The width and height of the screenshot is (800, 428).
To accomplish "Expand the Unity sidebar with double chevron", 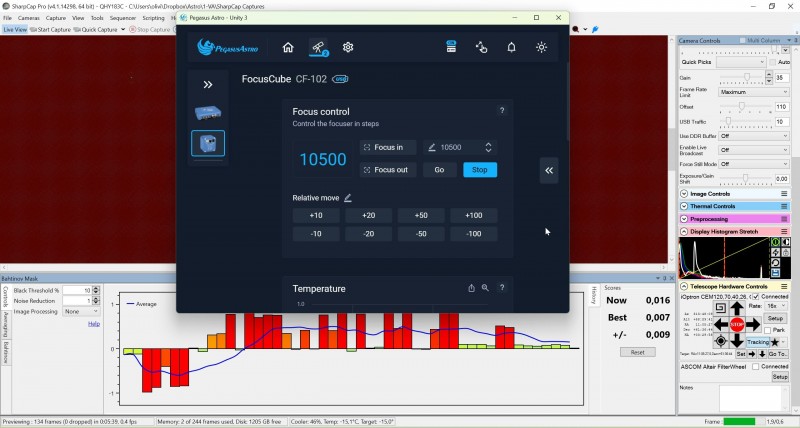I will 208,85.
